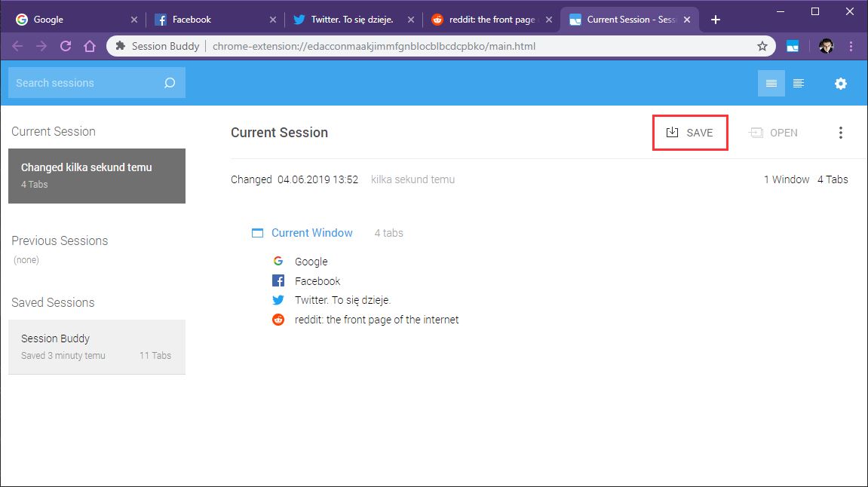Click the Previous Sessions heading
868x487 pixels.
pos(60,240)
